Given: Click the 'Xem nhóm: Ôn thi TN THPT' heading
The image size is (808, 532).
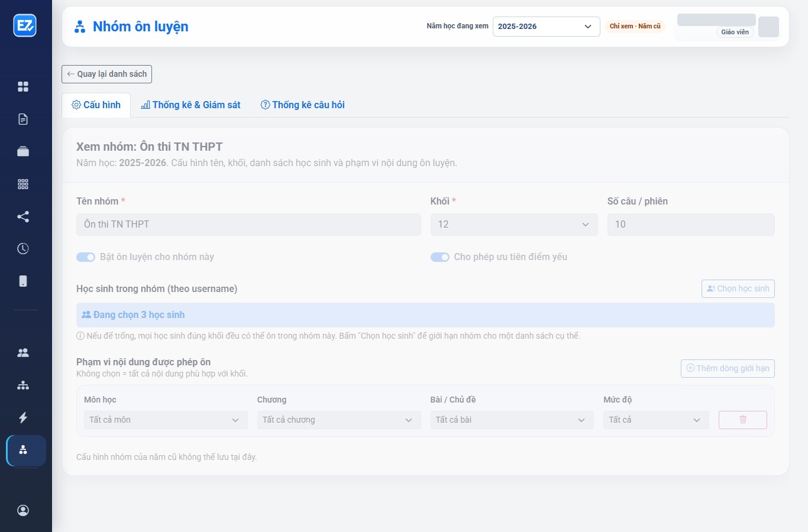Looking at the screenshot, I should [x=150, y=147].
